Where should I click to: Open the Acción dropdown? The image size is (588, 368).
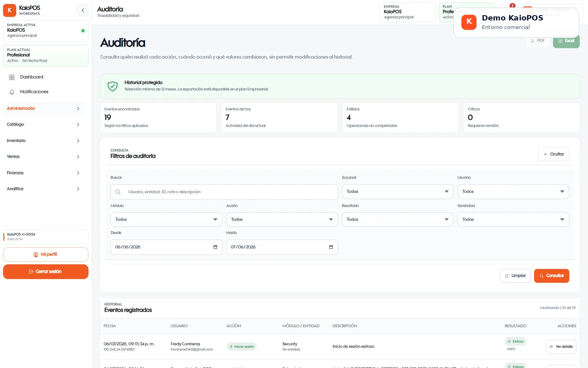(x=282, y=220)
